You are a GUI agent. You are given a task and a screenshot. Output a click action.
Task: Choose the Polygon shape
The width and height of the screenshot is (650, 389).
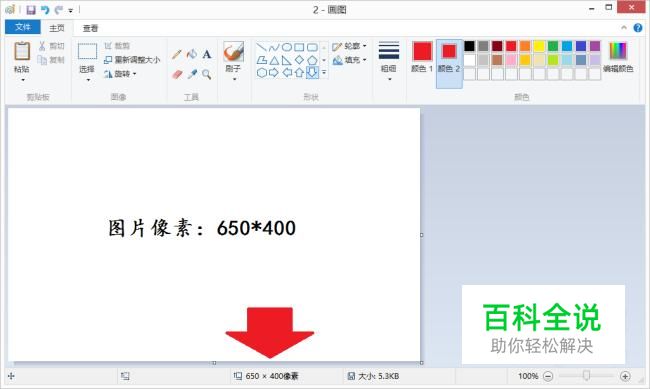[x=261, y=60]
